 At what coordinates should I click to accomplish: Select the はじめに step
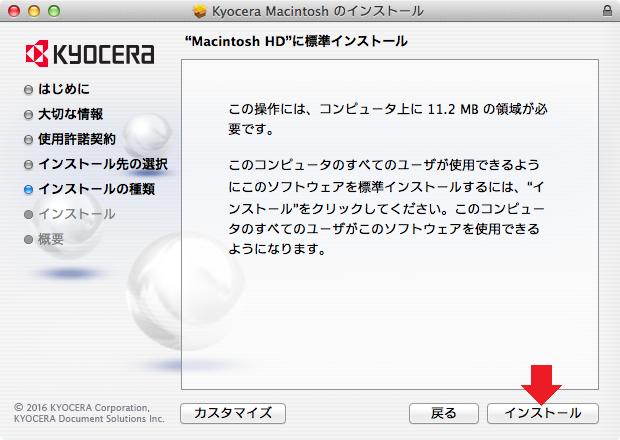pyautogui.click(x=64, y=89)
